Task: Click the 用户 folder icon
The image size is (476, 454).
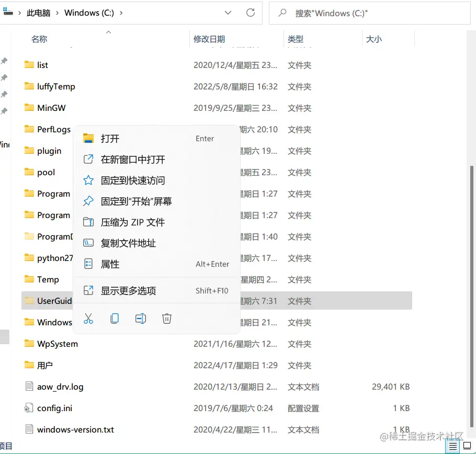Action: 29,365
